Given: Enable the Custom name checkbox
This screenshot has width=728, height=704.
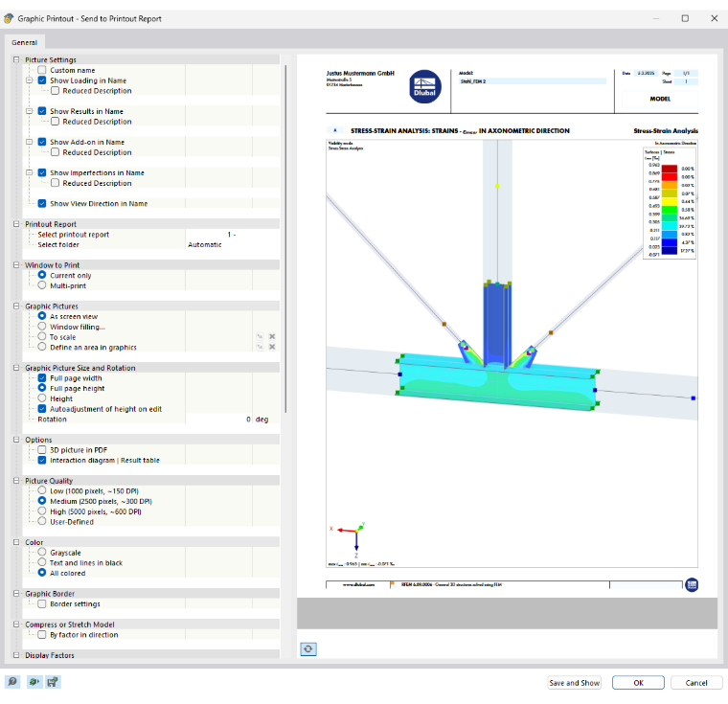Looking at the screenshot, I should (x=42, y=70).
